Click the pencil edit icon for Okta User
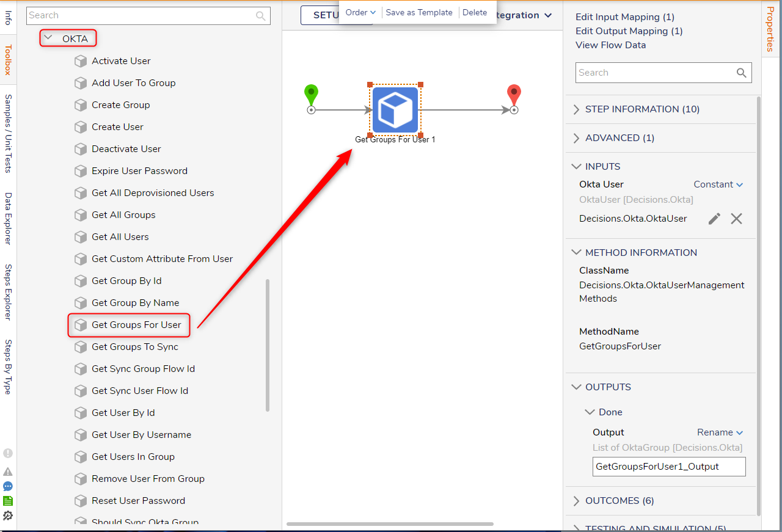The width and height of the screenshot is (782, 532). pyautogui.click(x=714, y=219)
